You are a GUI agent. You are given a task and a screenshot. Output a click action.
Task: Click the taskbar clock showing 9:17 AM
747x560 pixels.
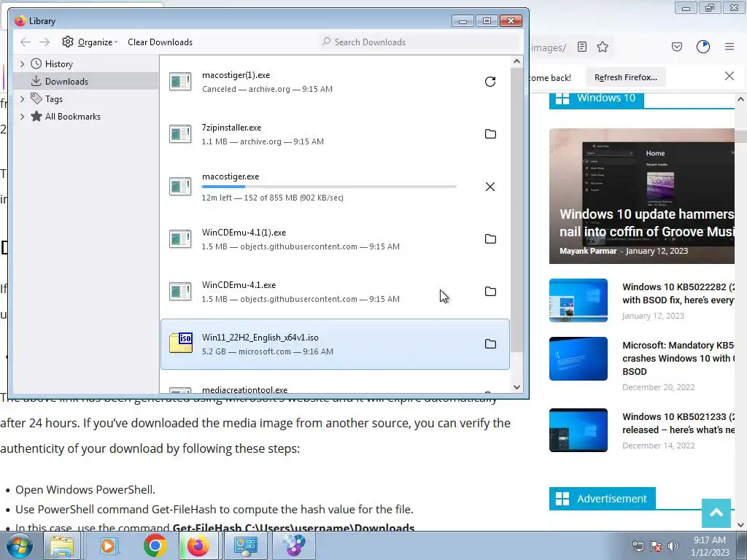point(709,546)
